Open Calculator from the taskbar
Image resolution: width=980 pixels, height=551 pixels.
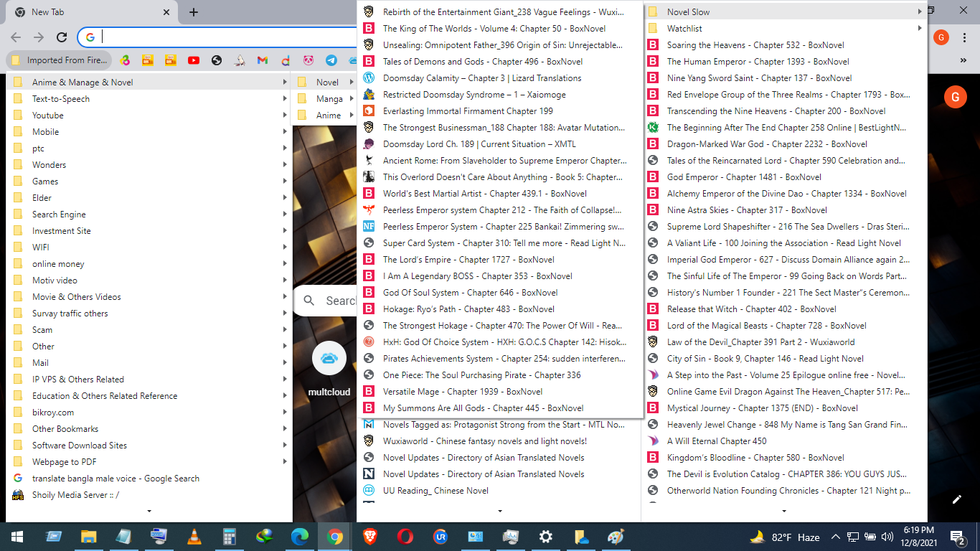coord(229,537)
